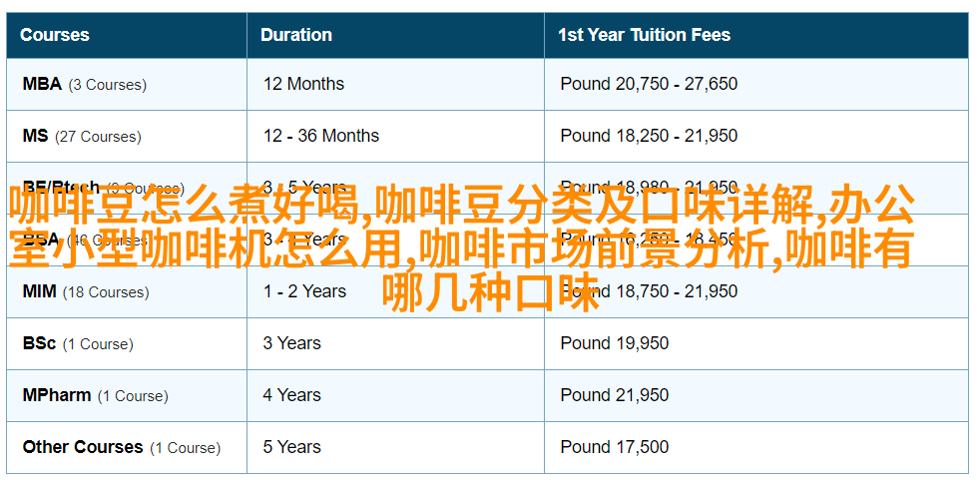
Task: Select the MPharm (1 Course) cell
Action: (x=95, y=395)
